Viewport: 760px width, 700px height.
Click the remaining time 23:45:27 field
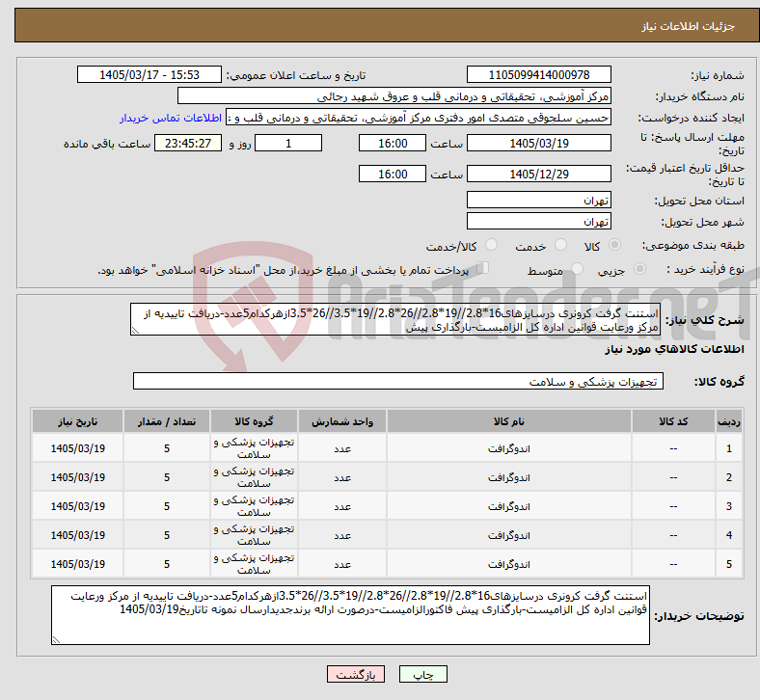coord(188,144)
